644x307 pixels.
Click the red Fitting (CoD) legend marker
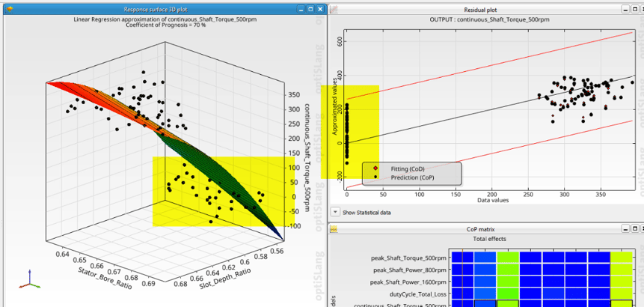pyautogui.click(x=375, y=168)
